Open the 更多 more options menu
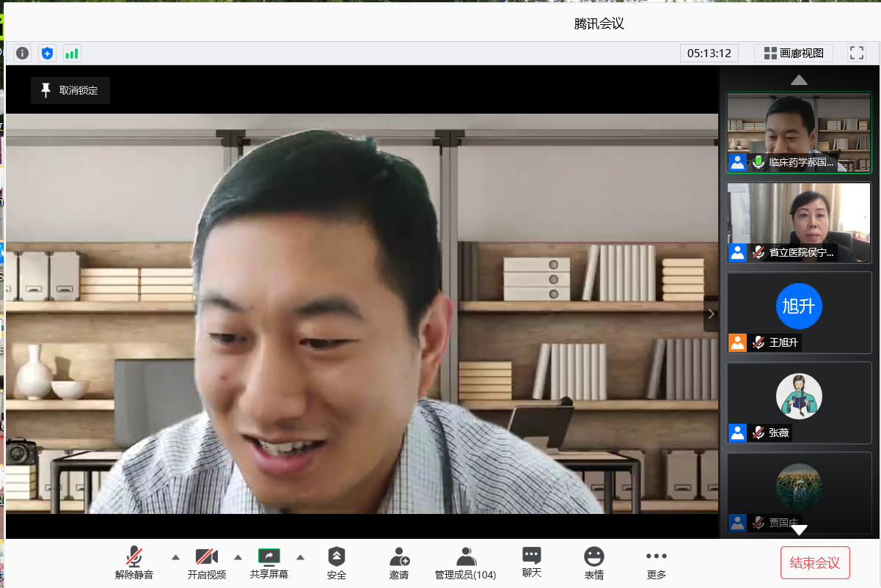 [x=657, y=562]
